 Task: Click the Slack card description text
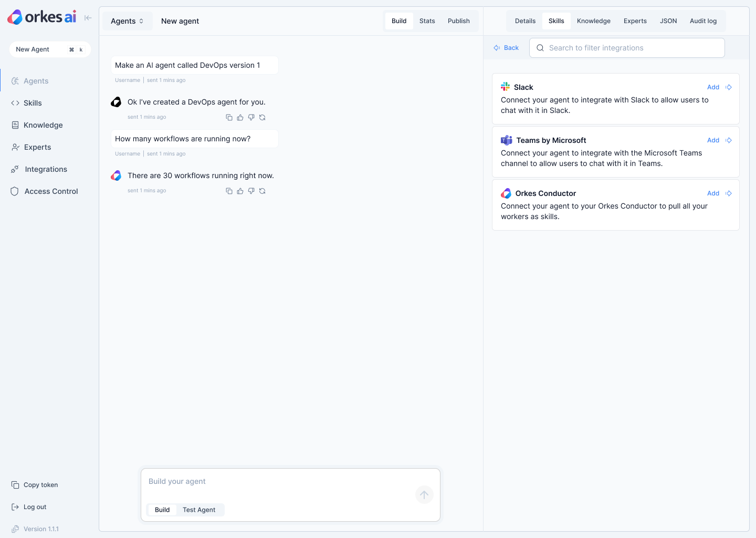click(x=605, y=105)
